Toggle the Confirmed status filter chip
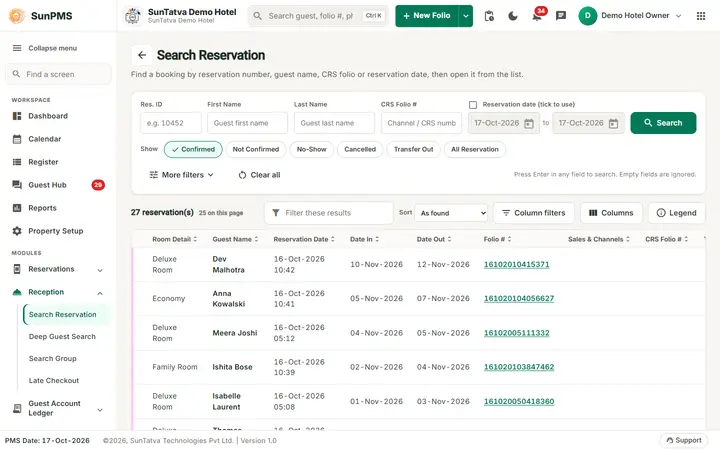 193,149
